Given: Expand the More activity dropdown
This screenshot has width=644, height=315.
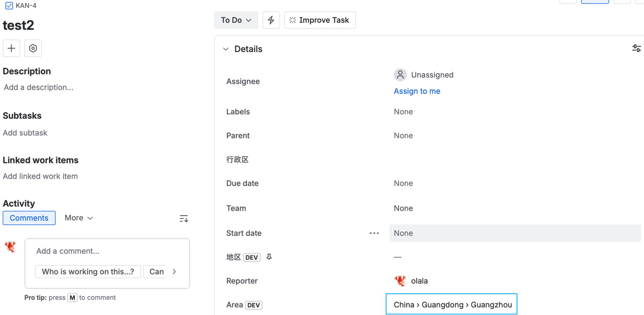Looking at the screenshot, I should [78, 218].
